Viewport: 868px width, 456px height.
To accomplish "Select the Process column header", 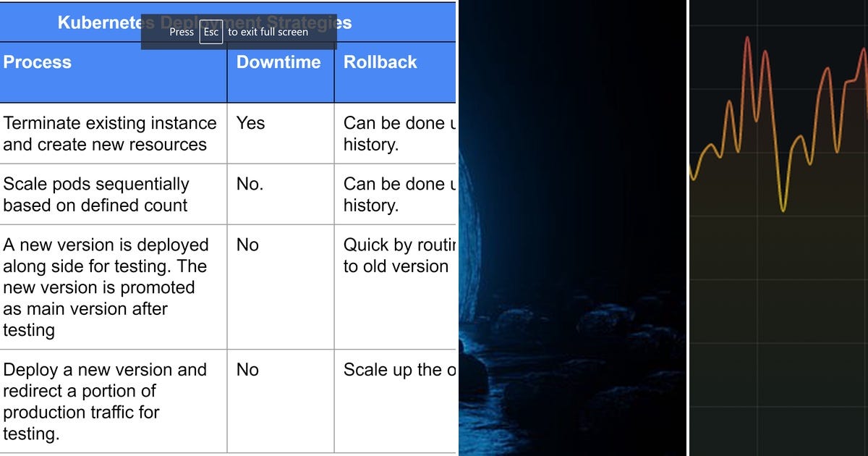I will pyautogui.click(x=38, y=62).
